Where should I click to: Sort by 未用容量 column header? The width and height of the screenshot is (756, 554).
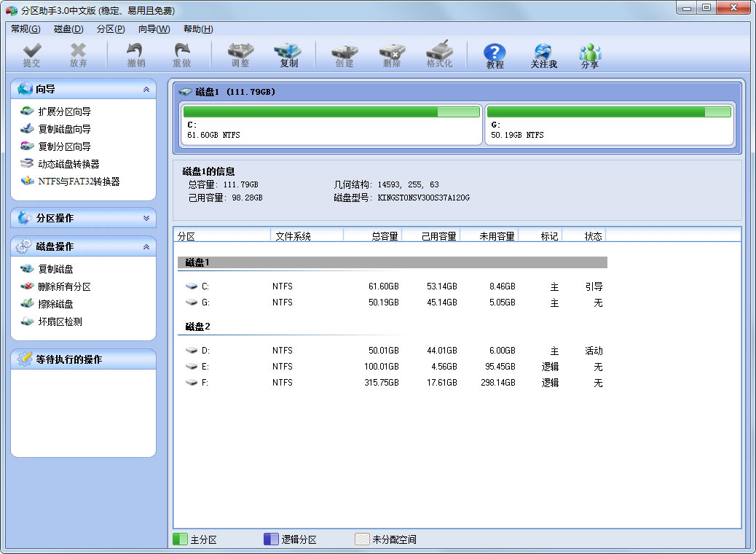(x=497, y=236)
